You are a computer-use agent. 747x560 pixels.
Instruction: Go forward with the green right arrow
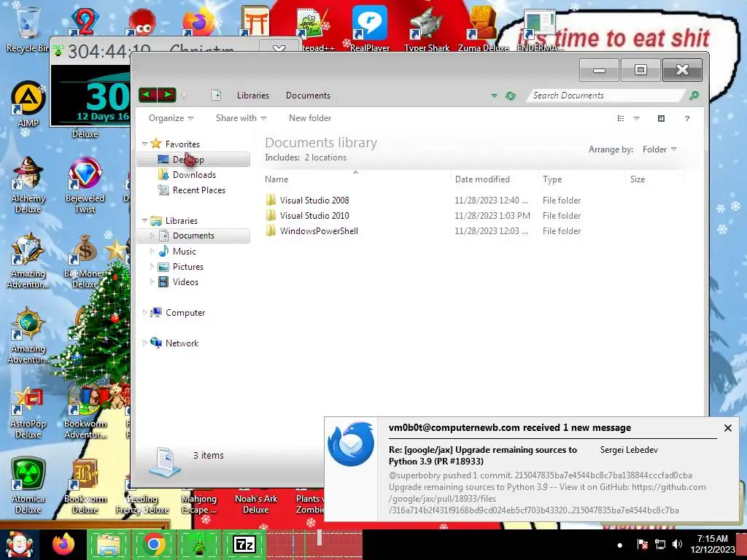(167, 95)
